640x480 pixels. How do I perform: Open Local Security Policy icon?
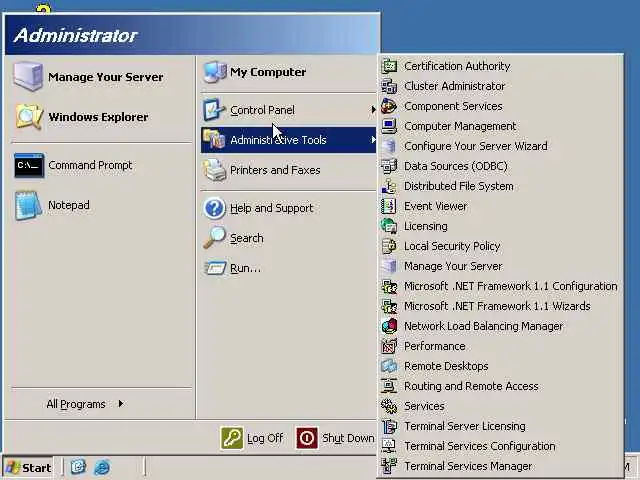(389, 246)
